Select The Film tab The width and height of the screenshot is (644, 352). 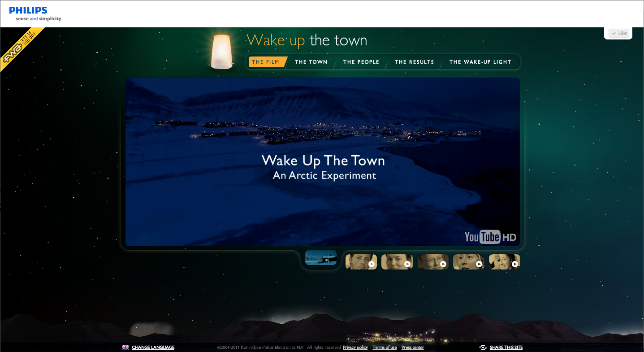click(267, 62)
